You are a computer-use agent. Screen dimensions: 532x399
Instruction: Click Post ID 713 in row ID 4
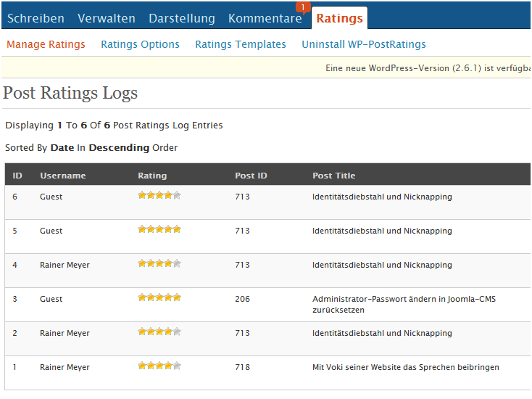pyautogui.click(x=242, y=266)
